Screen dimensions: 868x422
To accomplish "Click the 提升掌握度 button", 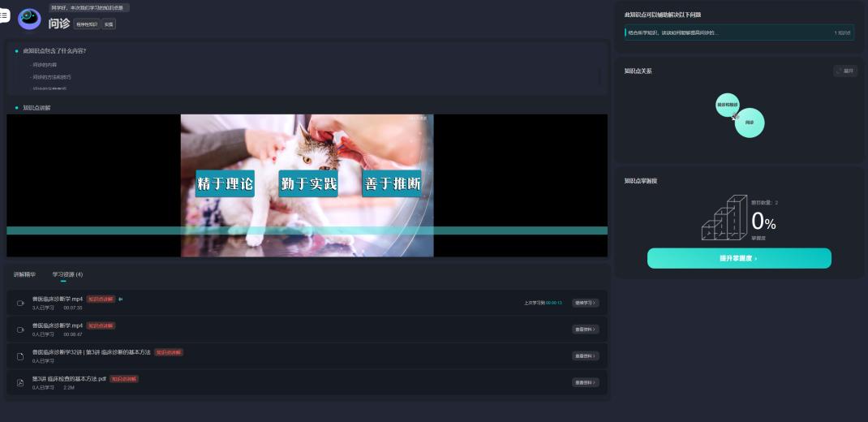I will tap(738, 258).
